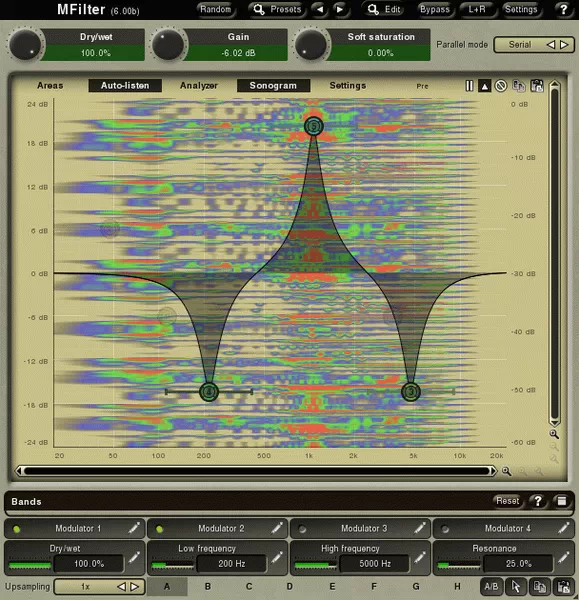Viewport: 579px width, 600px height.
Task: Increase Upsampling with right arrow
Action: pos(135,587)
